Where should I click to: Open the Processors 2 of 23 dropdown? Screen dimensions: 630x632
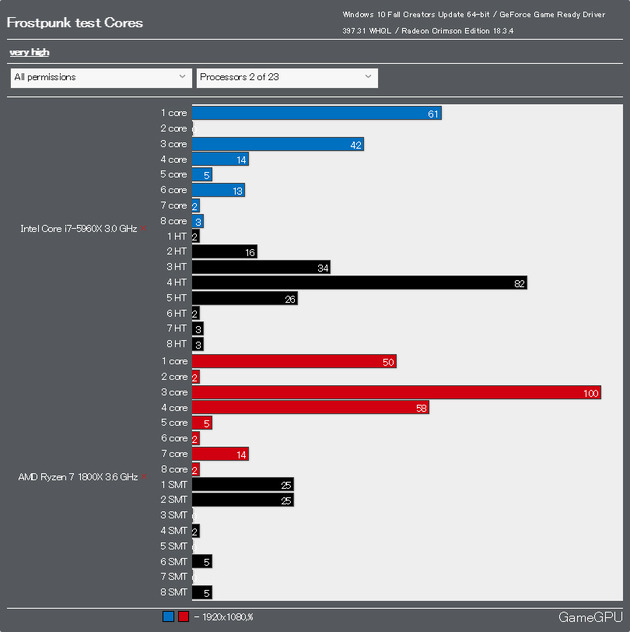286,77
